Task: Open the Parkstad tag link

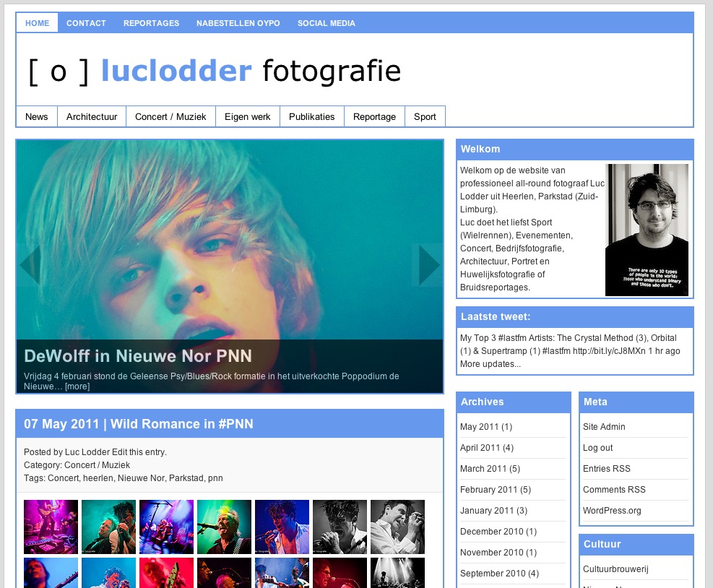Action: [186, 478]
